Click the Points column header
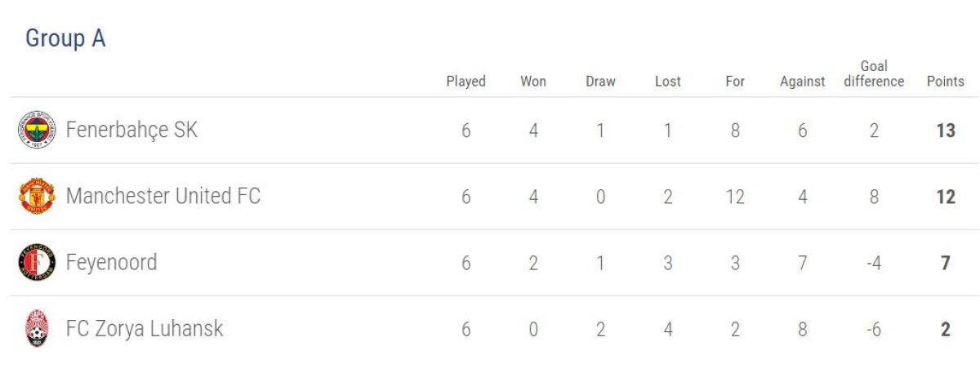980x373 pixels. coord(945,81)
